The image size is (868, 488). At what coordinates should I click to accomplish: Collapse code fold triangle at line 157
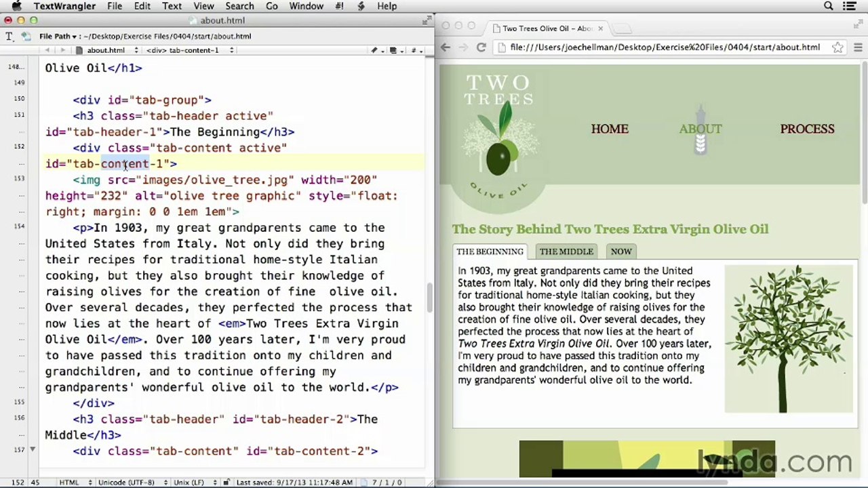(x=33, y=449)
